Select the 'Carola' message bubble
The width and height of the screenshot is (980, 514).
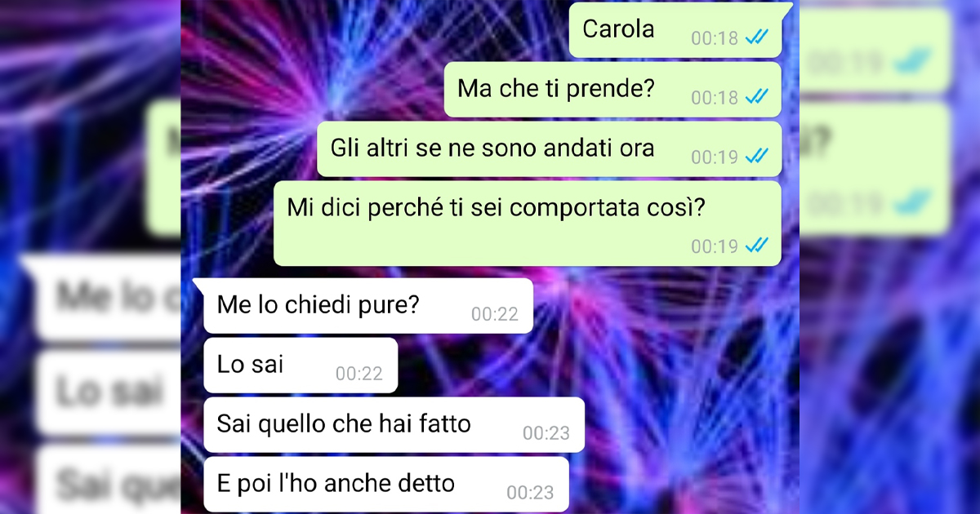(675, 29)
